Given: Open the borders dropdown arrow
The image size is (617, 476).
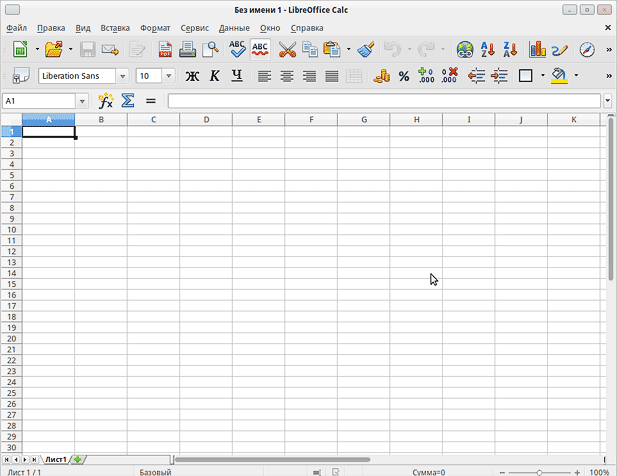Looking at the screenshot, I should [543, 76].
